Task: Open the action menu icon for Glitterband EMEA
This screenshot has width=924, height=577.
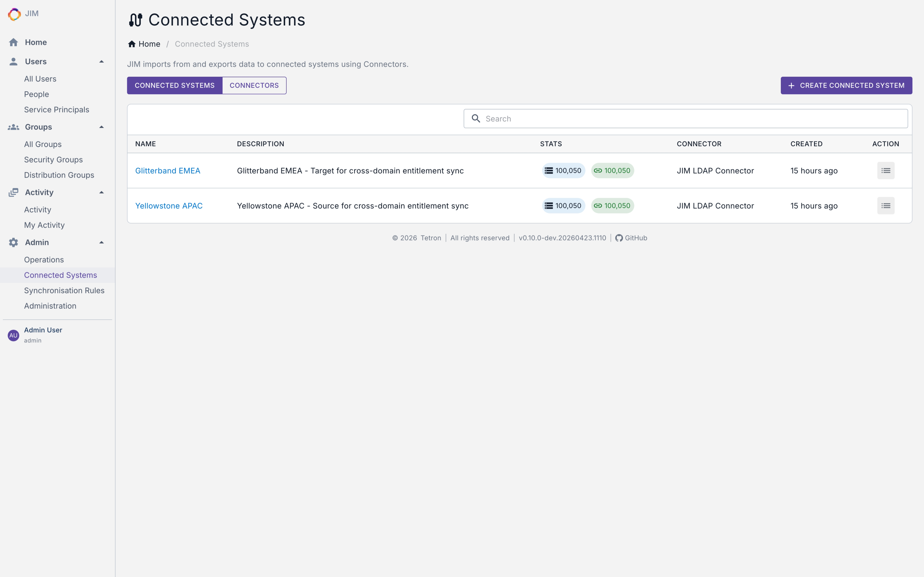Action: tap(885, 171)
